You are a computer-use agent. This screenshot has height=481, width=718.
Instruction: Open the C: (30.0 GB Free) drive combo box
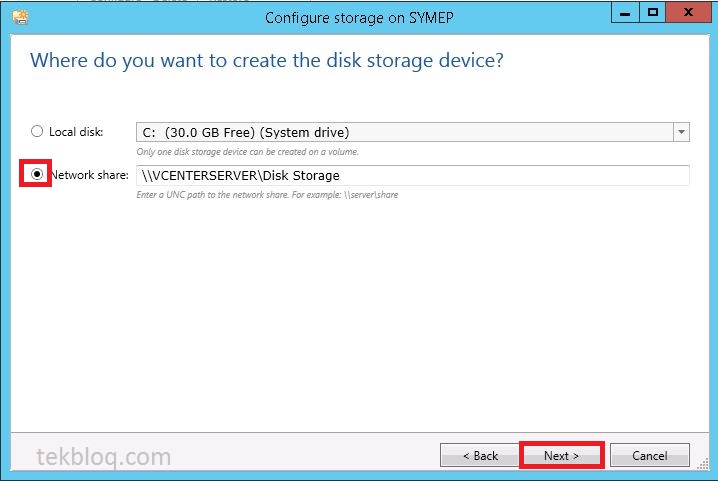click(x=413, y=132)
